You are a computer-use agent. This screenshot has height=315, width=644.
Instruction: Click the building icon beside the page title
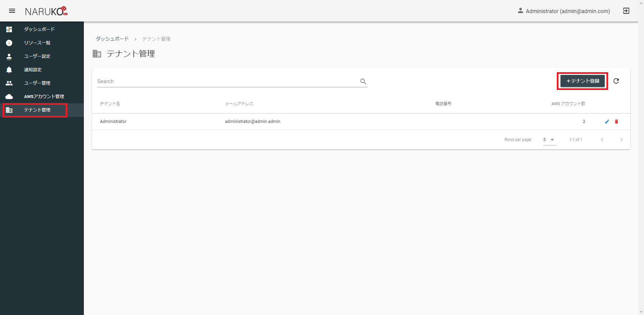click(x=97, y=54)
